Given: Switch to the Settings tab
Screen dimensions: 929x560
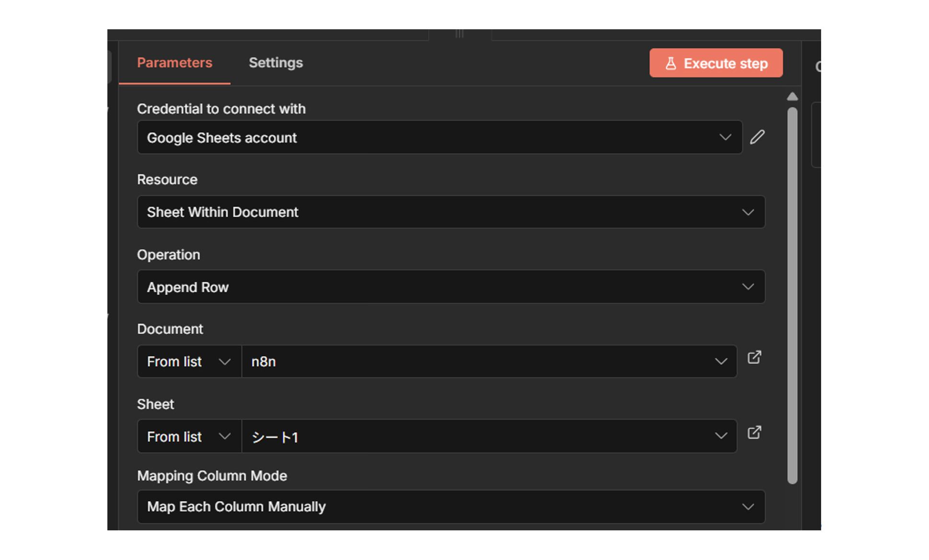Looking at the screenshot, I should tap(276, 63).
